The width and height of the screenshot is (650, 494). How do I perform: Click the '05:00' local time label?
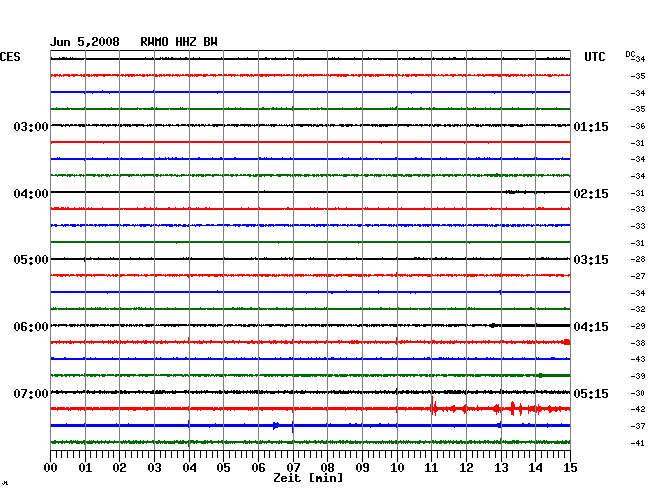(31, 260)
